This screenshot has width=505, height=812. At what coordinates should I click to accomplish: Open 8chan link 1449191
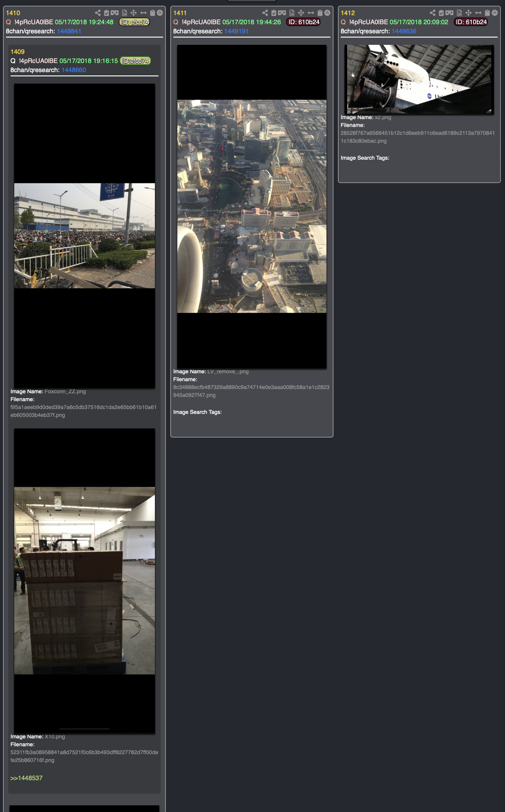coord(236,31)
